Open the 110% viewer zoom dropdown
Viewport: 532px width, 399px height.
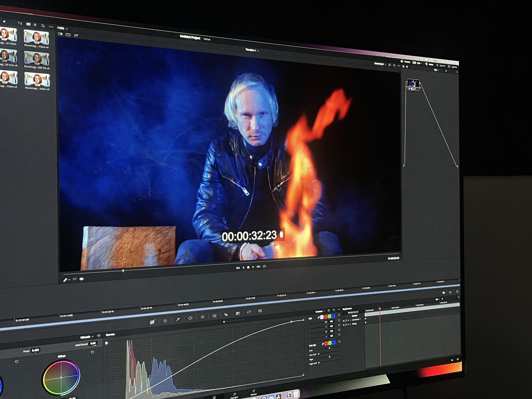coord(62,28)
